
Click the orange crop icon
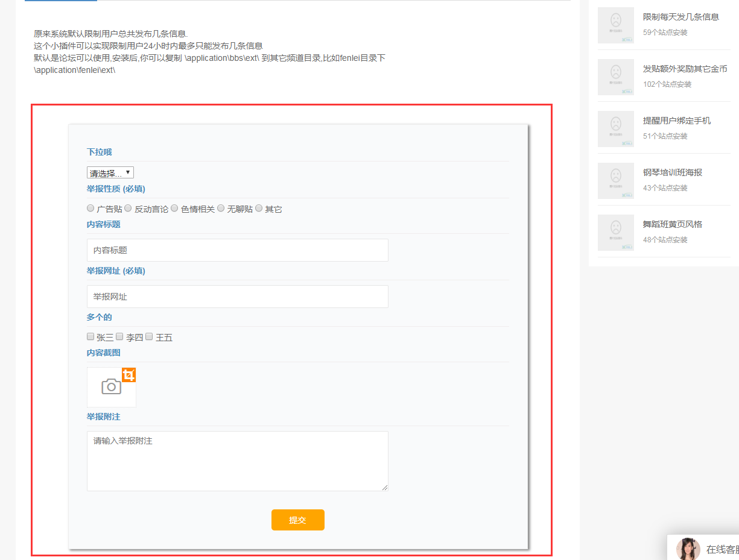coord(128,375)
